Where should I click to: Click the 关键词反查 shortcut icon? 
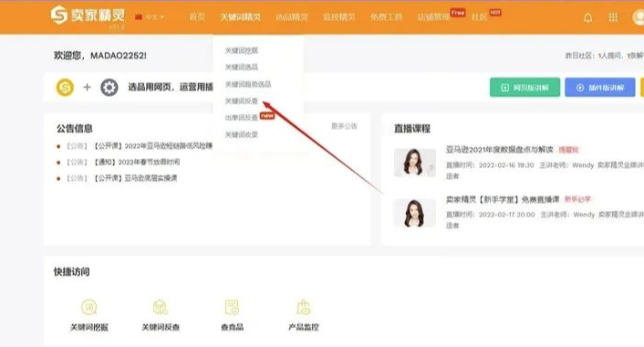click(161, 307)
